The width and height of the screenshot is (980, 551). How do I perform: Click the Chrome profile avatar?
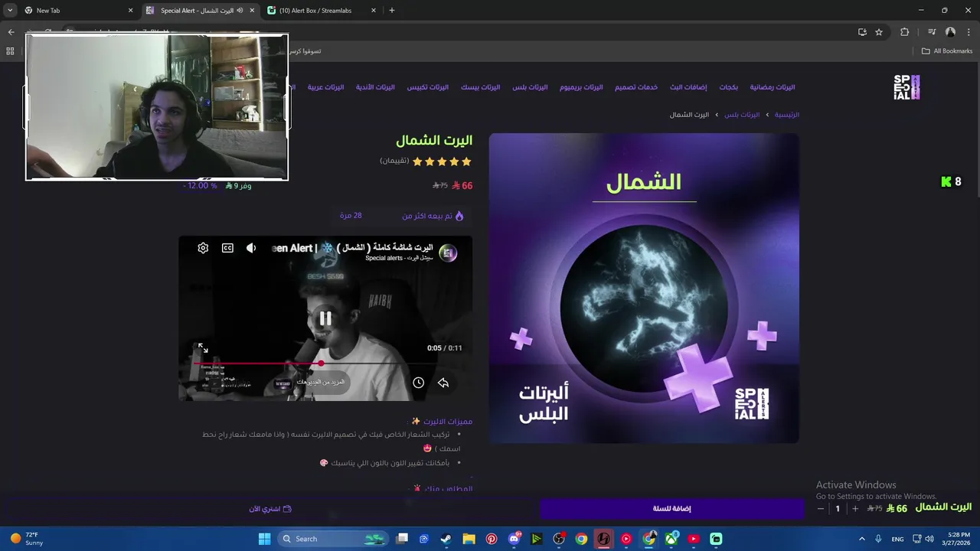click(950, 32)
